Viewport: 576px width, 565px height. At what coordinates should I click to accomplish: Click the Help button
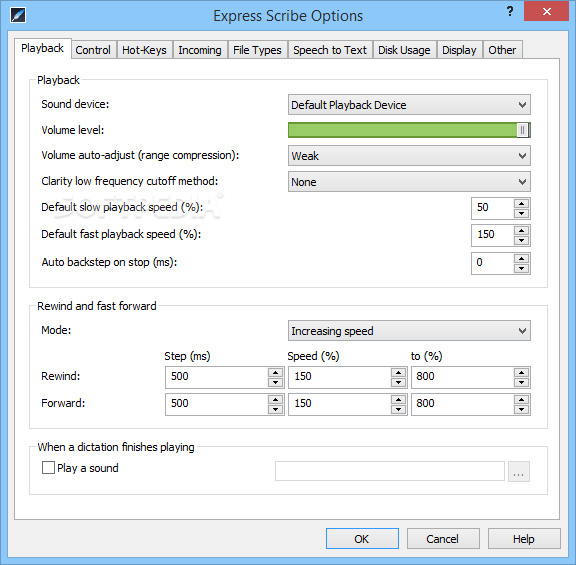click(x=524, y=539)
